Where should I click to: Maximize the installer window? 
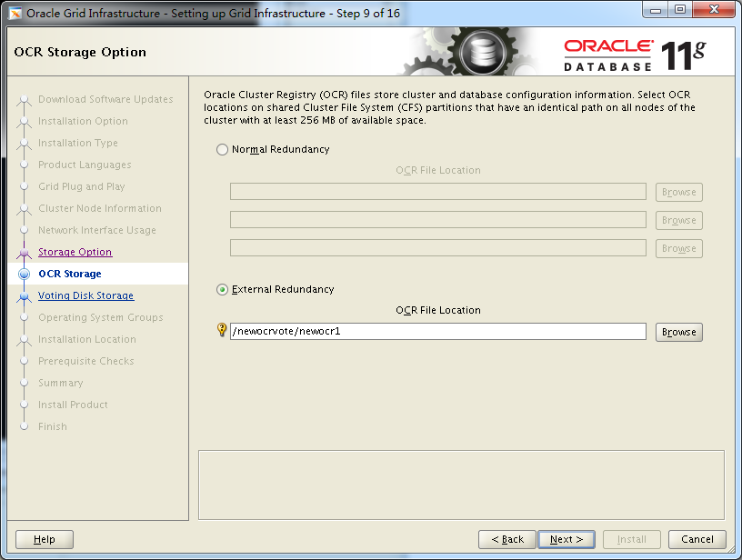point(680,10)
